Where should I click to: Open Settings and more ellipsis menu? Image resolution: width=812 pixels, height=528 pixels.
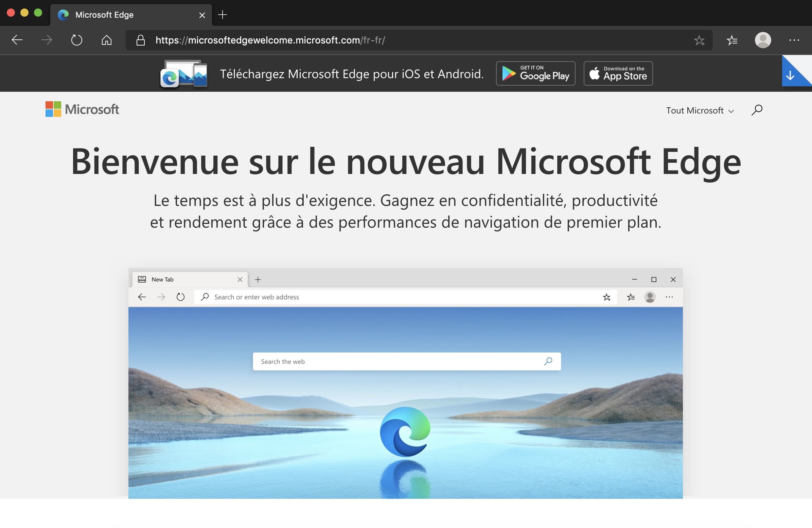tap(794, 40)
